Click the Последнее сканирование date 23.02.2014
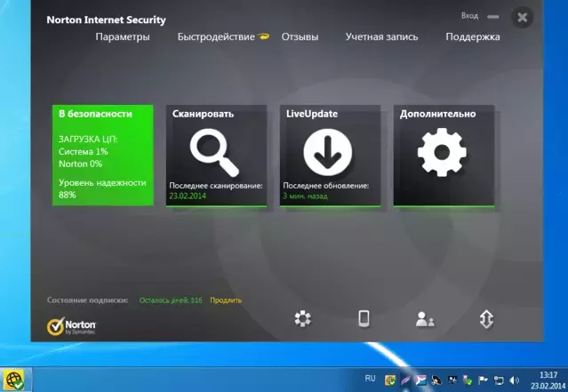The image size is (568, 392). [188, 196]
